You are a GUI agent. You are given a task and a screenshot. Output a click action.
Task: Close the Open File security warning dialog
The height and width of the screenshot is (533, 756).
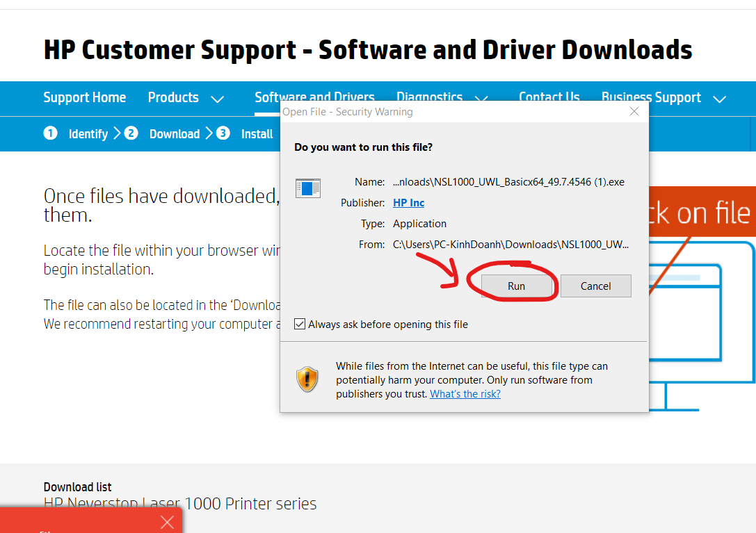pyautogui.click(x=634, y=112)
